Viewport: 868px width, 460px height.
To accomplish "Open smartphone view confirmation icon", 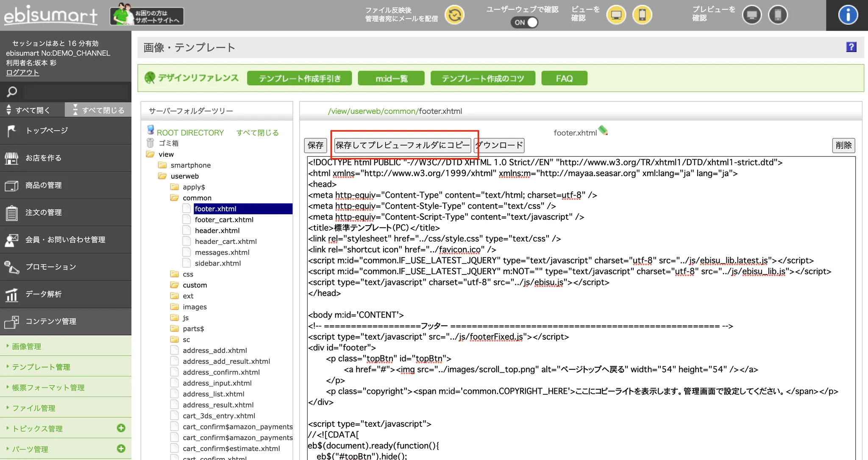I will [x=642, y=15].
